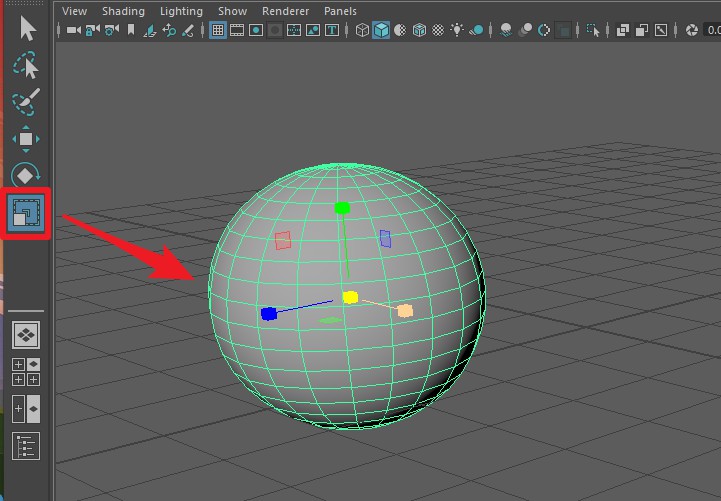Open the Renderer menu

pyautogui.click(x=285, y=11)
